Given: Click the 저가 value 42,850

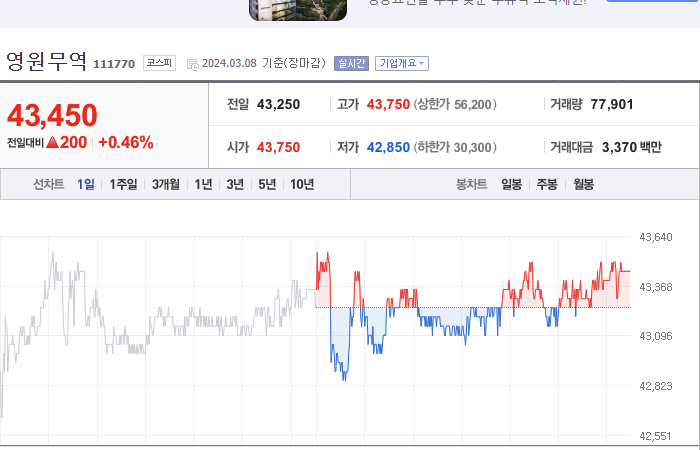Looking at the screenshot, I should tap(388, 147).
